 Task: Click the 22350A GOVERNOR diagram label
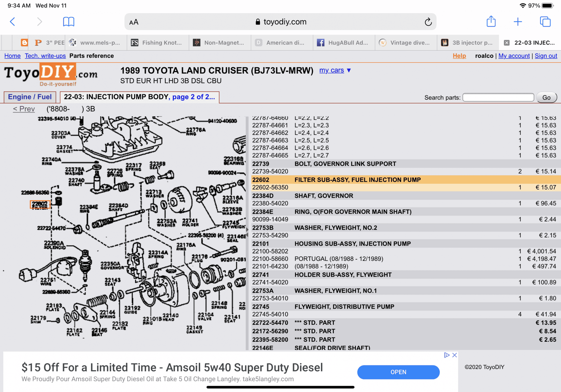point(112,265)
